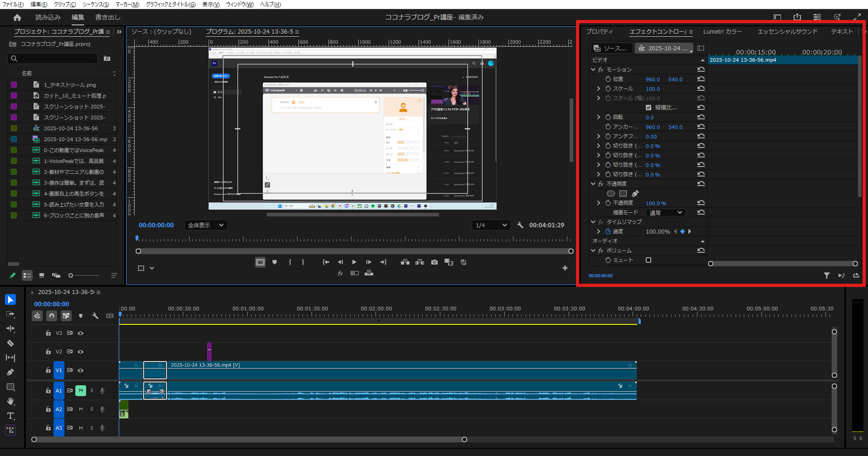The width and height of the screenshot is (868, 456).
Task: Switch to the Lumetri カラー tab
Action: 722,32
